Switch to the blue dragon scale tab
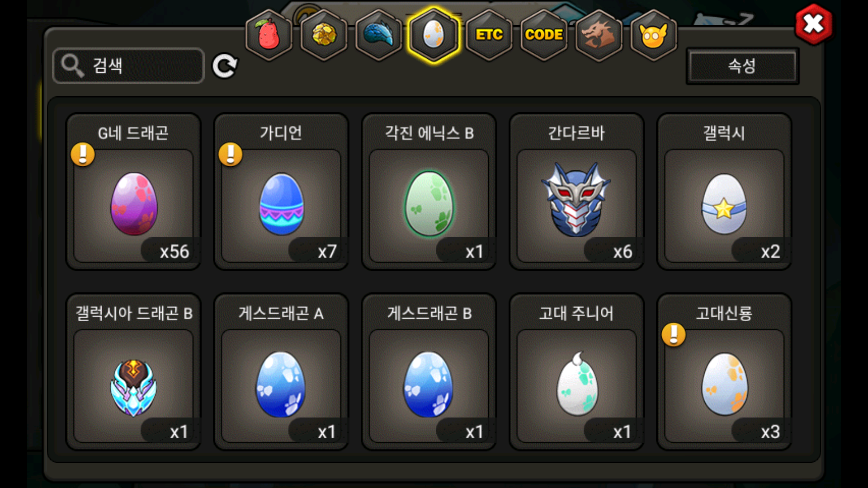 point(379,35)
